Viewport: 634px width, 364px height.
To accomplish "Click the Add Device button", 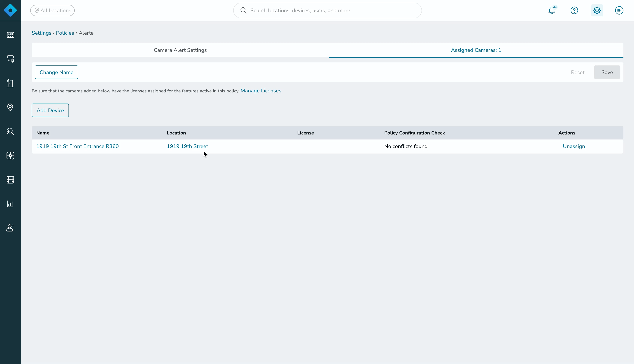I will point(50,110).
